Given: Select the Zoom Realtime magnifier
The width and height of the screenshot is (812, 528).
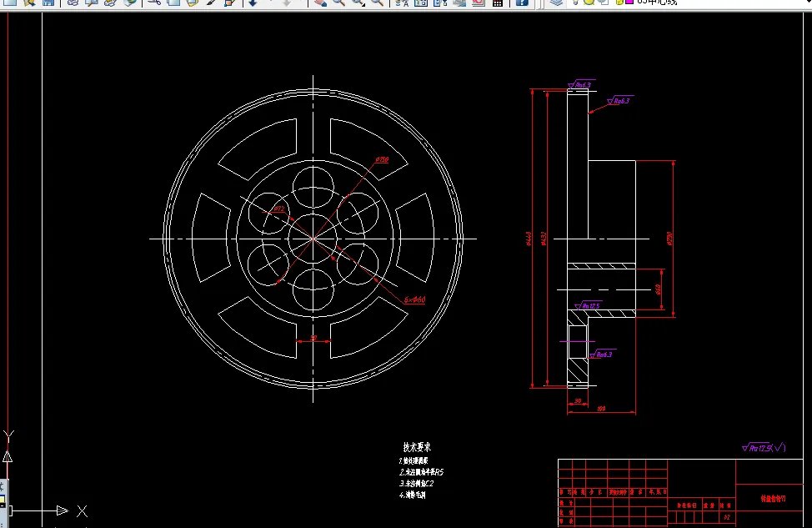Looking at the screenshot, I should 339,2.
